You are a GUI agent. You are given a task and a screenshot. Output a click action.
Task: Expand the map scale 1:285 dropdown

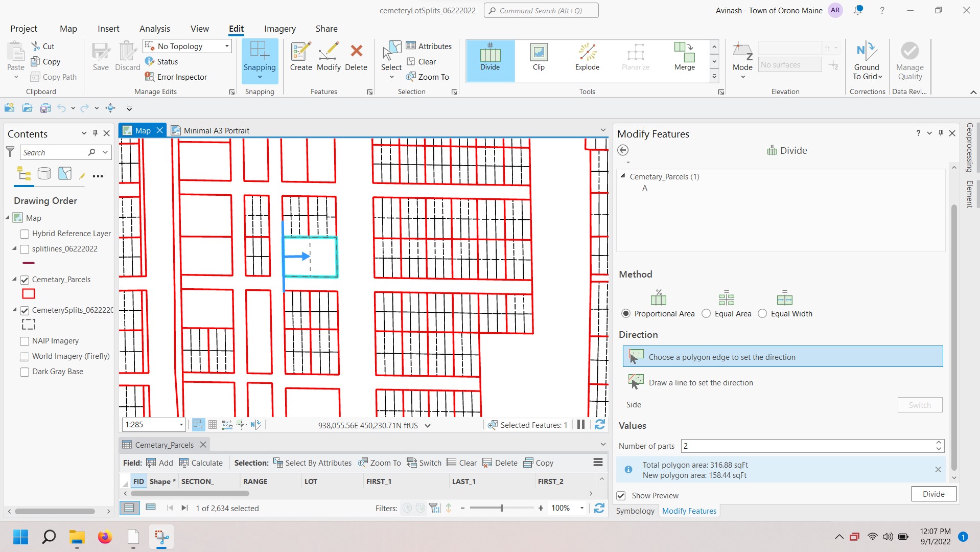[181, 425]
